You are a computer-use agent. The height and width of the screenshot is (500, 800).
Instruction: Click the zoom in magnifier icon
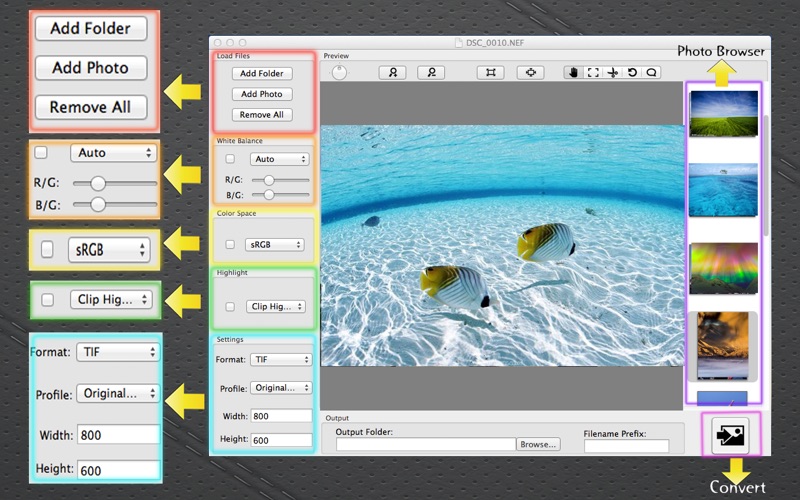392,72
